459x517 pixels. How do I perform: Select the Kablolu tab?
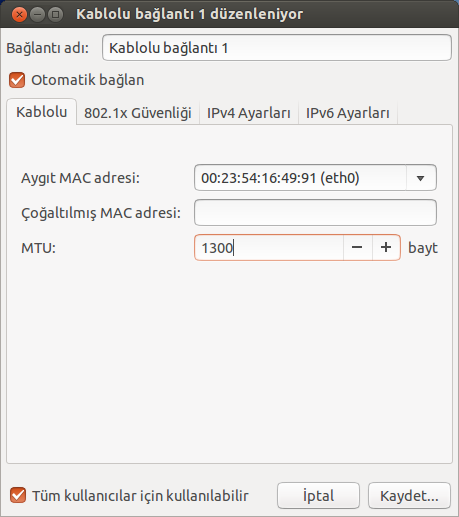click(x=42, y=112)
